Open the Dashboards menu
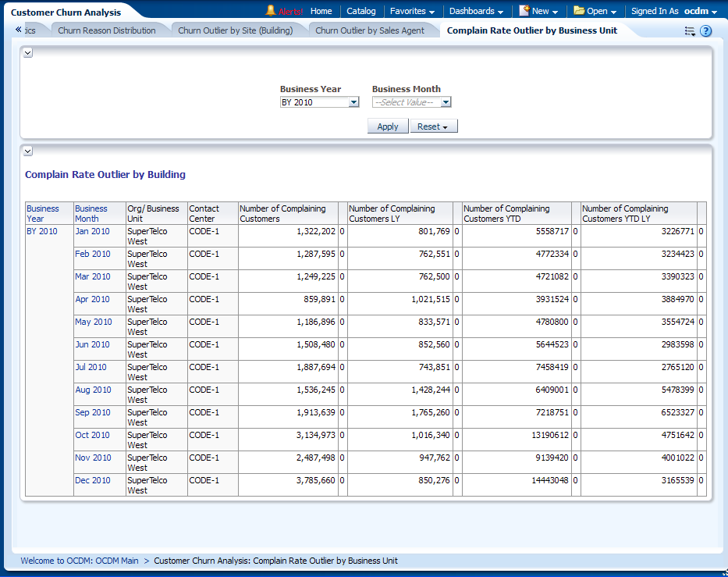The height and width of the screenshot is (577, 728). point(476,11)
